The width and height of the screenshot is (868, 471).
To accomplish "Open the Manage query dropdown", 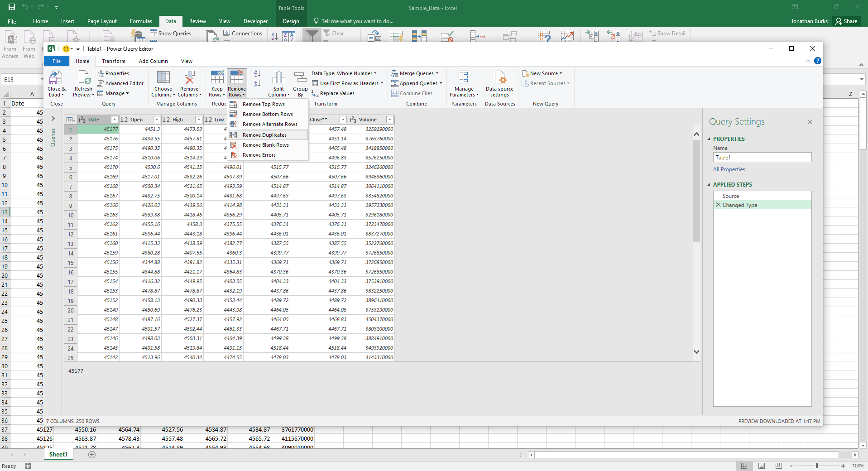I will click(x=113, y=93).
